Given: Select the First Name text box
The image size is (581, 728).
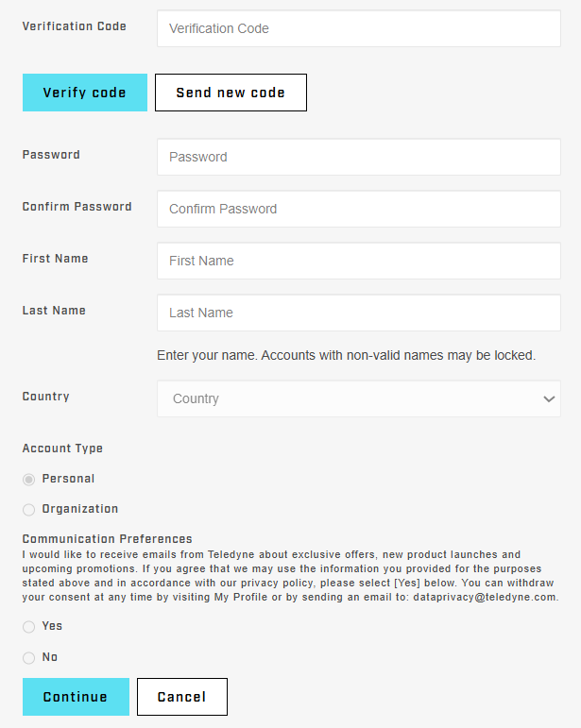Looking at the screenshot, I should pos(358,261).
